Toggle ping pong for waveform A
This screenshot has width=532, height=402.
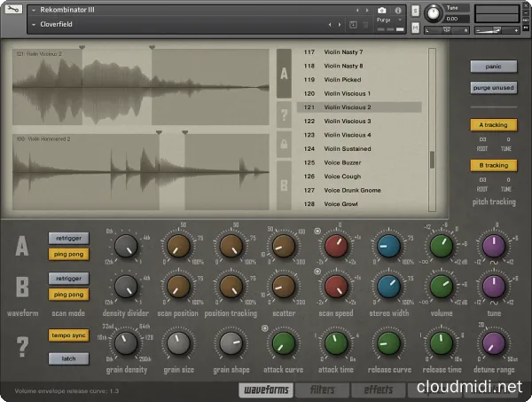pos(69,255)
